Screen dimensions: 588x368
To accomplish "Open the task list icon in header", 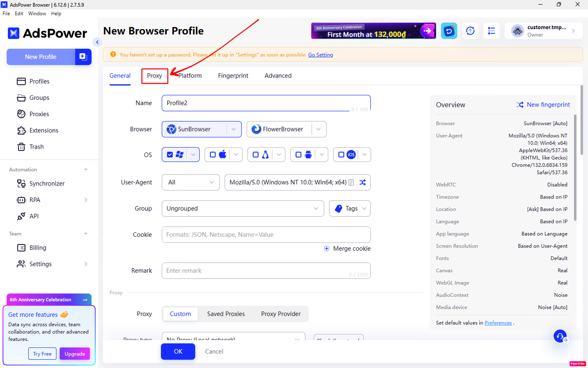I will (x=492, y=31).
